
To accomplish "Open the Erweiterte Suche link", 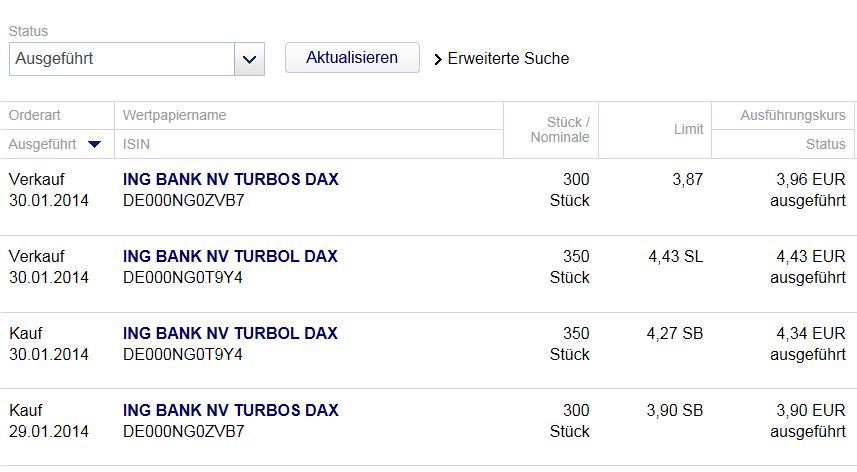I will pos(508,59).
